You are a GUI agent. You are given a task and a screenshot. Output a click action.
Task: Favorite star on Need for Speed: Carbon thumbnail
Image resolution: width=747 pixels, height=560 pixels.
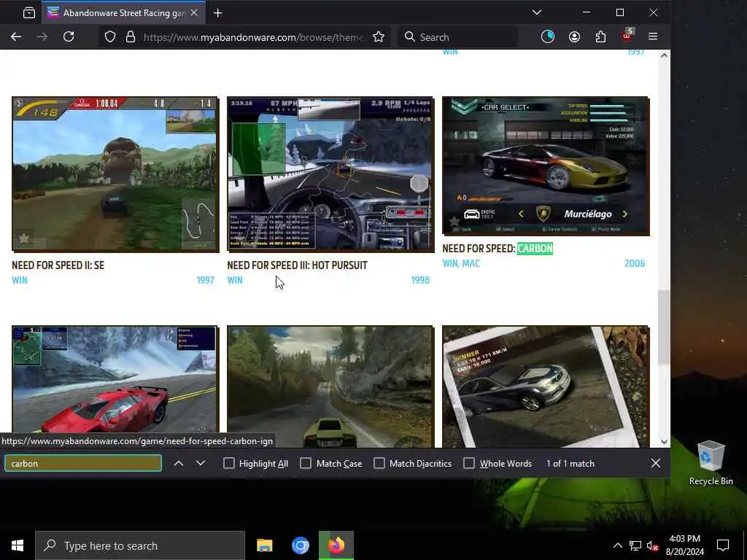454,222
